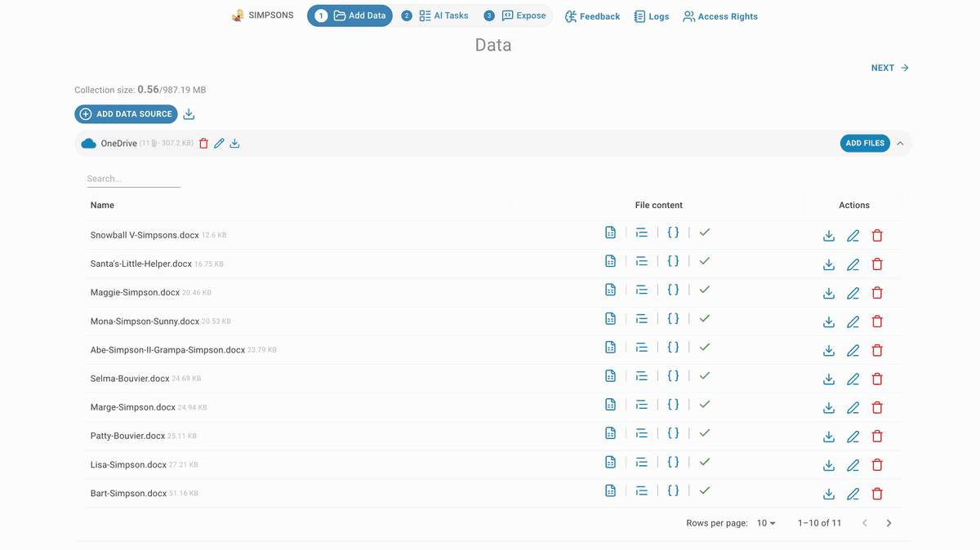The width and height of the screenshot is (980, 550).
Task: Delete Snowball V-Simpsons.docx
Action: pyautogui.click(x=877, y=236)
